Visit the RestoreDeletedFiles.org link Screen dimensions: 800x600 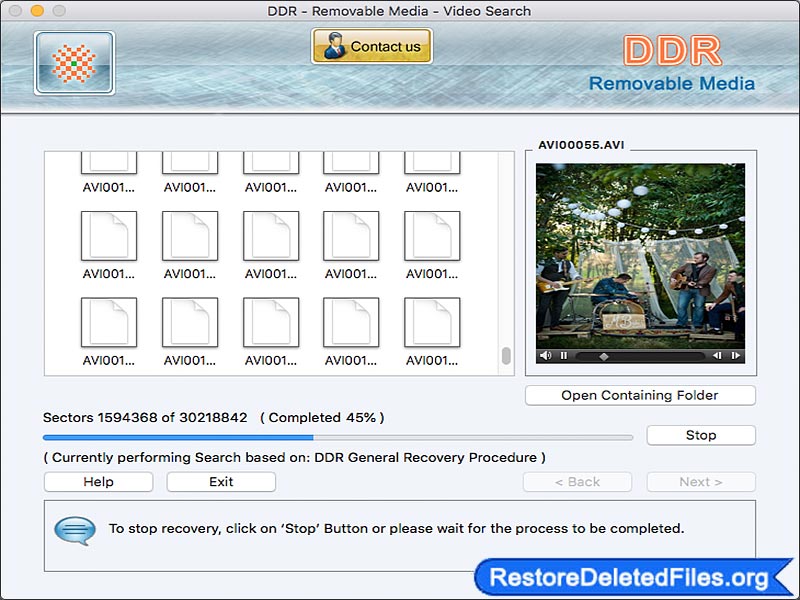pos(635,575)
